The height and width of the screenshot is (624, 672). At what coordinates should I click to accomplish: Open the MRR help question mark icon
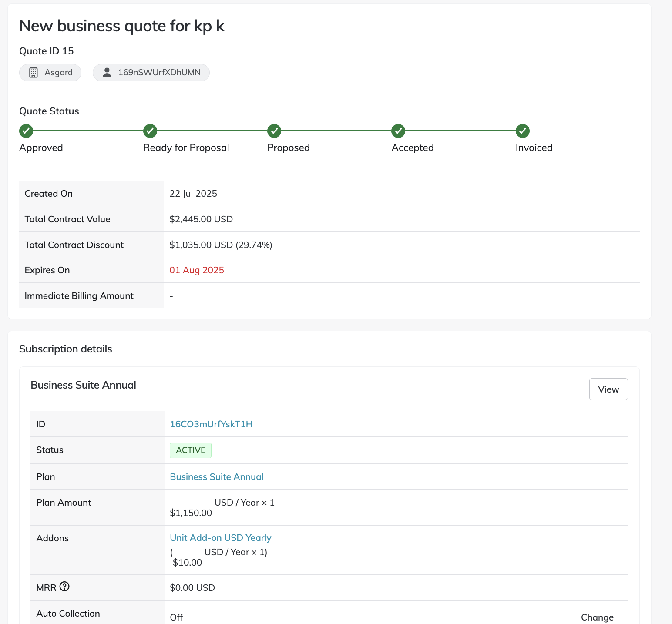64,587
